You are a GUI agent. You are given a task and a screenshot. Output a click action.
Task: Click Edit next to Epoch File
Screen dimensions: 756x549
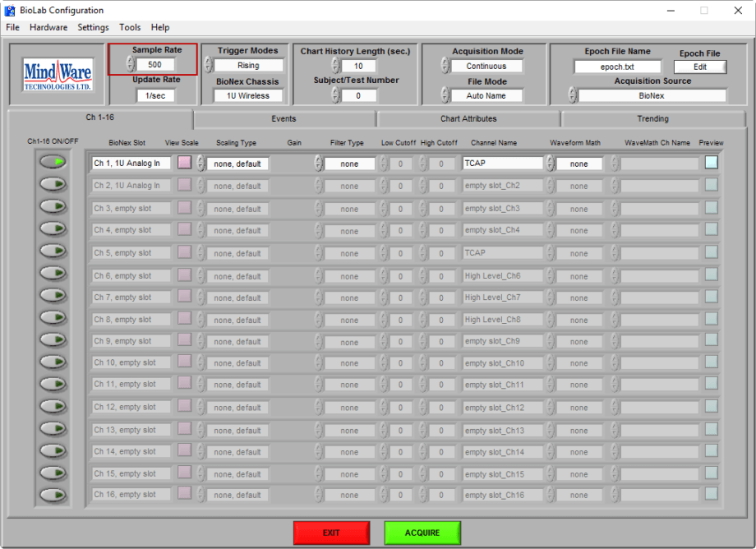tap(699, 66)
